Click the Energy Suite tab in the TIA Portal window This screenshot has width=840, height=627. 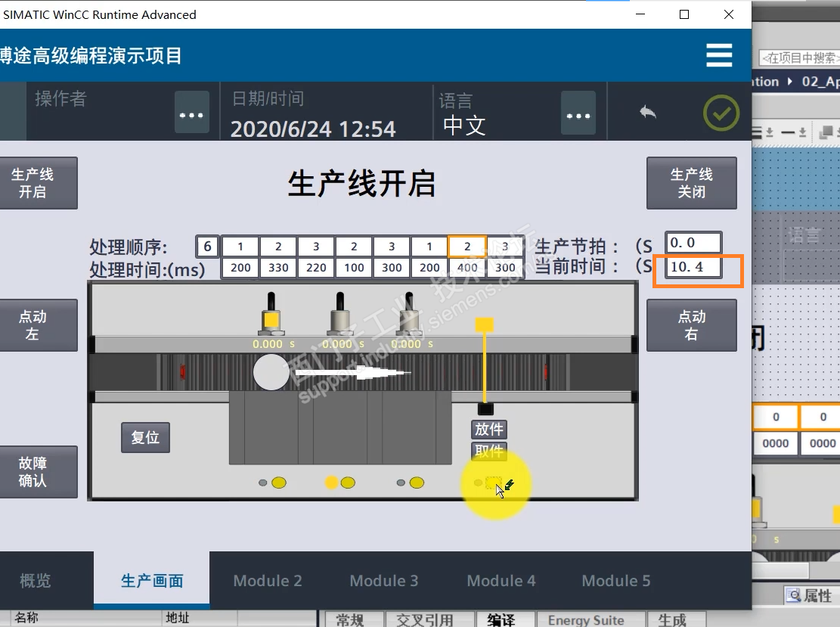click(590, 619)
